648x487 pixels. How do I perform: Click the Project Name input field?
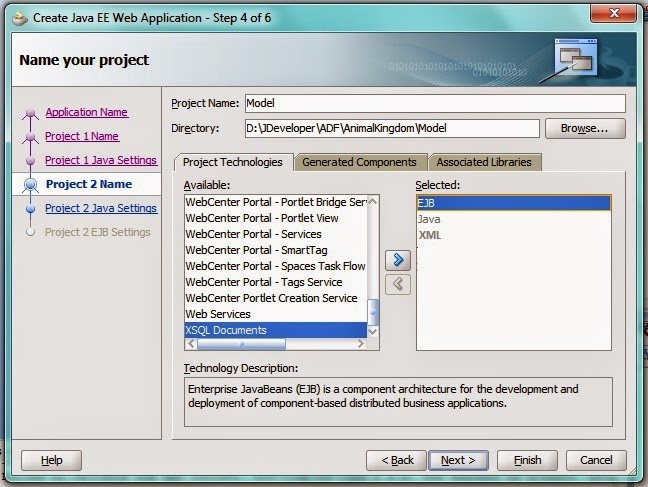(435, 103)
